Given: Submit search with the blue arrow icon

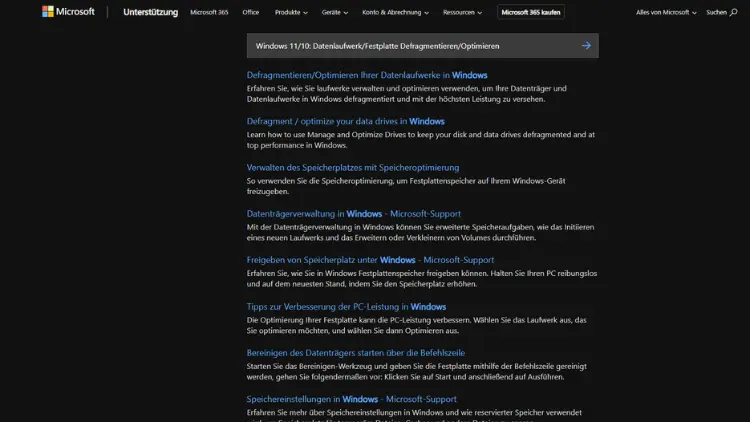Looking at the screenshot, I should point(586,45).
